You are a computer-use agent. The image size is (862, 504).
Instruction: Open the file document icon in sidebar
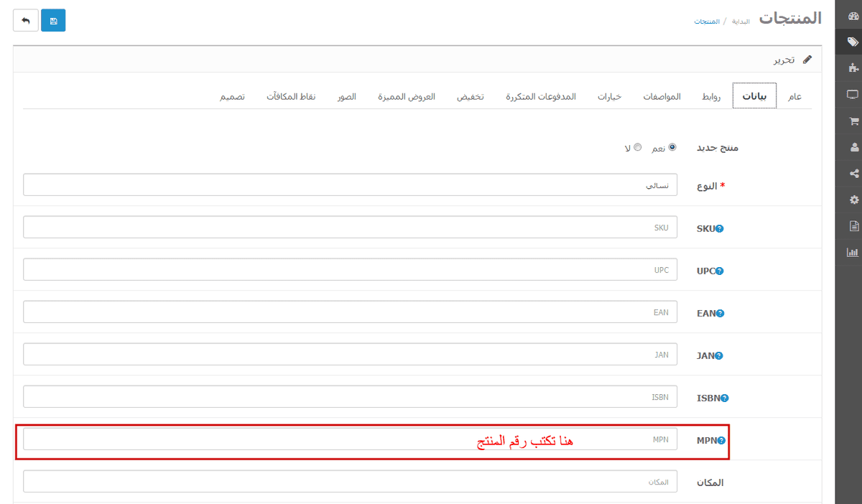click(x=853, y=226)
